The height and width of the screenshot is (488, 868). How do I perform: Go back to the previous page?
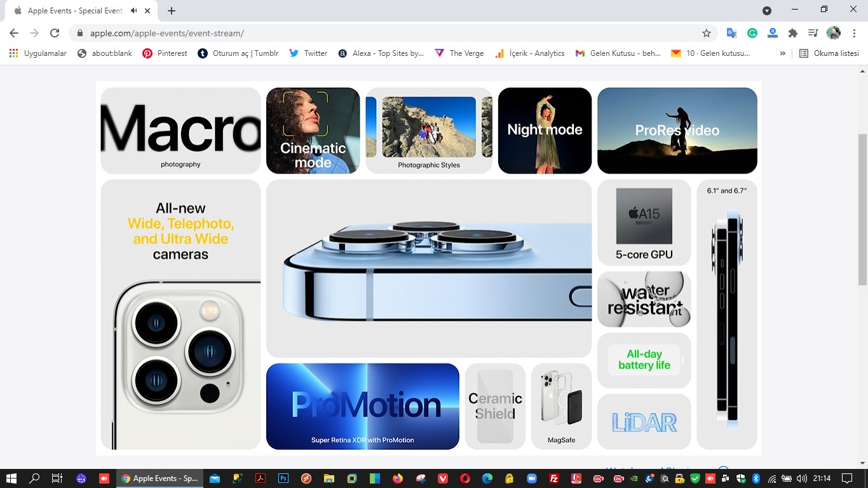point(14,33)
